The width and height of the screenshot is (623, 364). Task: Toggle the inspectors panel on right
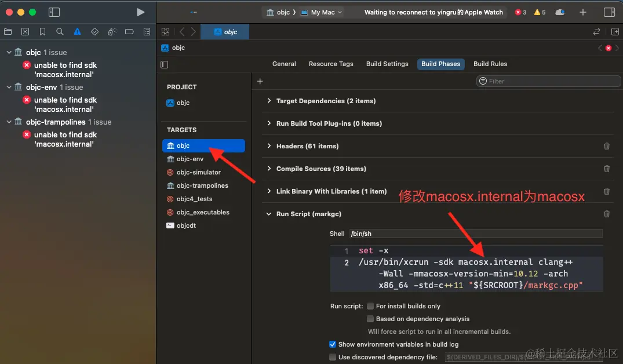click(x=609, y=12)
